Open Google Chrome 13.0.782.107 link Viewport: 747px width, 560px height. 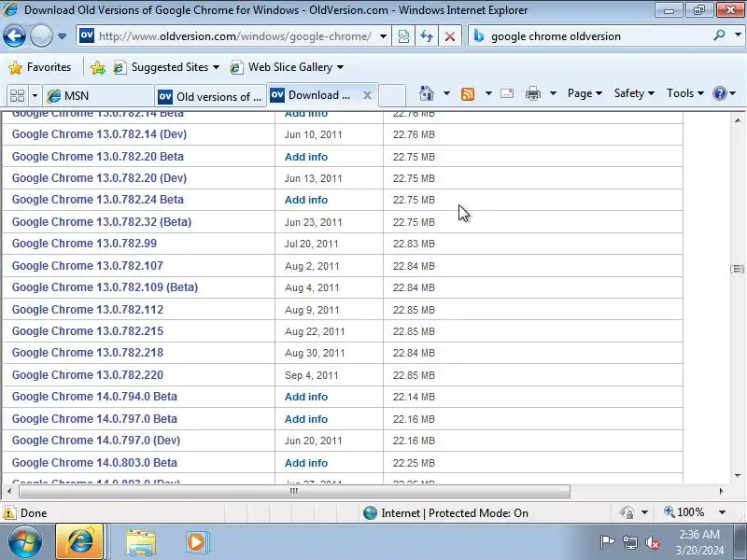click(87, 266)
